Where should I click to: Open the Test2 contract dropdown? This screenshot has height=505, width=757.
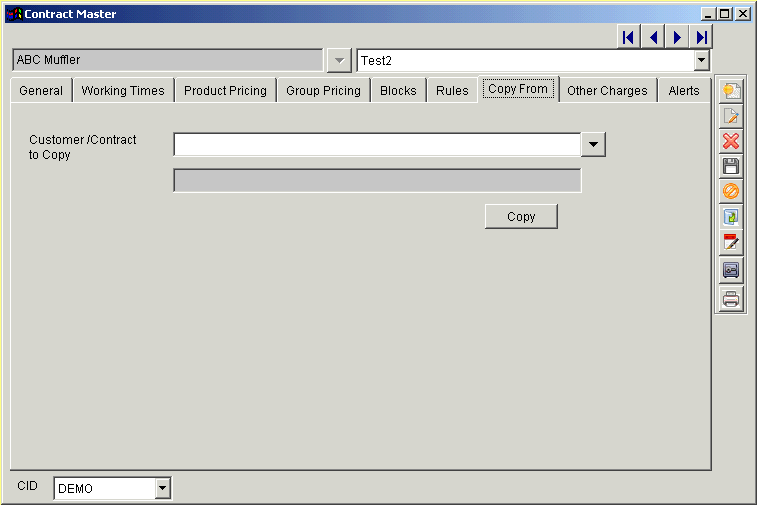701,60
